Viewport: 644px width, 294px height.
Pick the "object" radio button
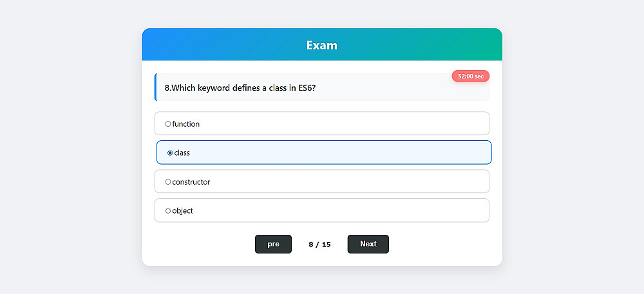pyautogui.click(x=168, y=211)
